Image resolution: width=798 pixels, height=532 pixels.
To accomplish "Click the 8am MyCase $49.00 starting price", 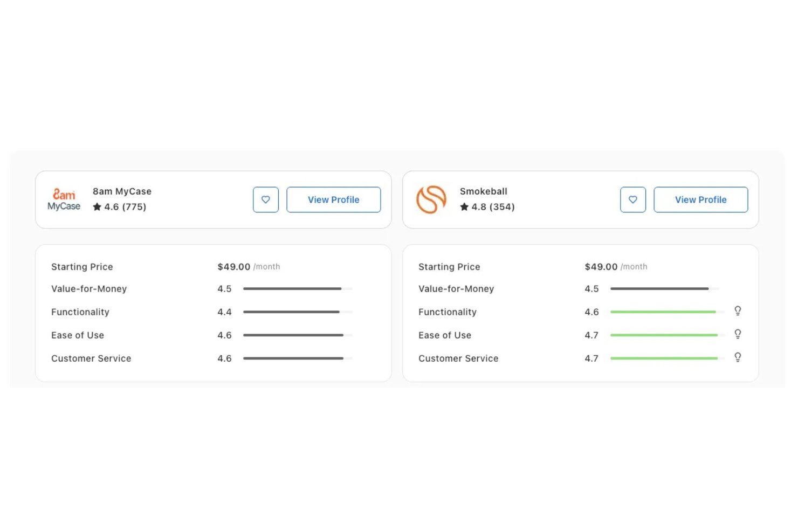I will pyautogui.click(x=234, y=267).
